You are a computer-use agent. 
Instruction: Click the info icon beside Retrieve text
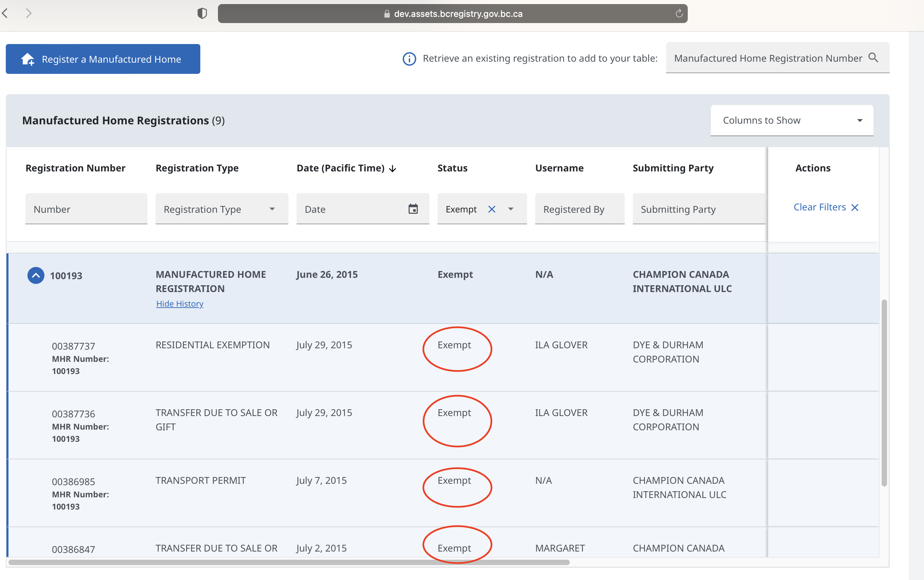(409, 59)
